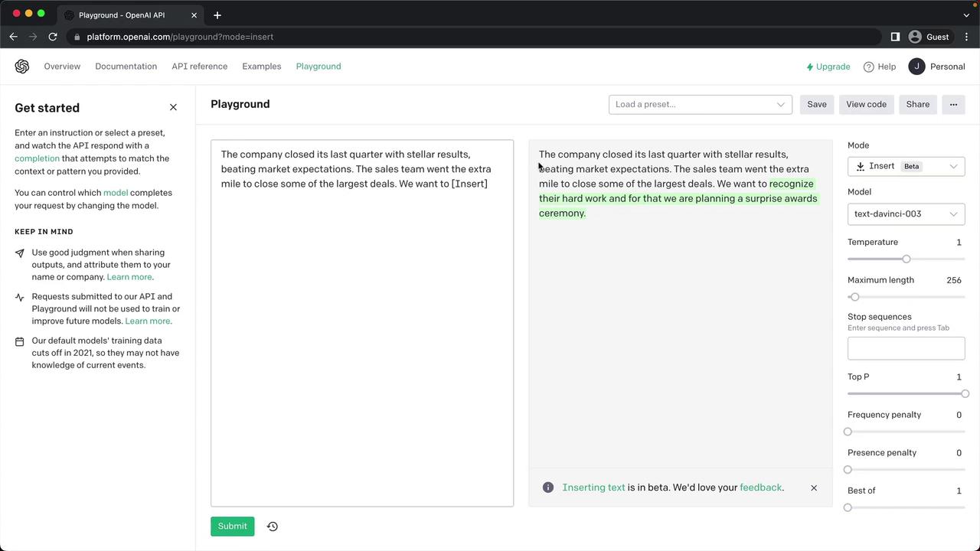The image size is (980, 551).
Task: Open the Examples nav item
Action: pyautogui.click(x=262, y=67)
